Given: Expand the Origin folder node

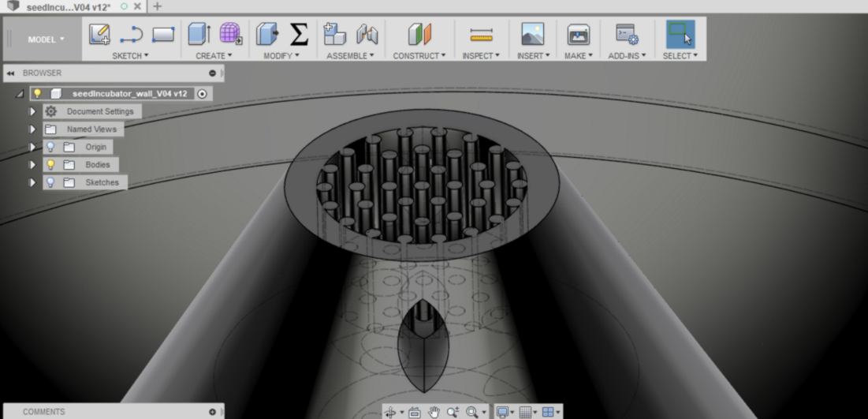Looking at the screenshot, I should [x=32, y=147].
